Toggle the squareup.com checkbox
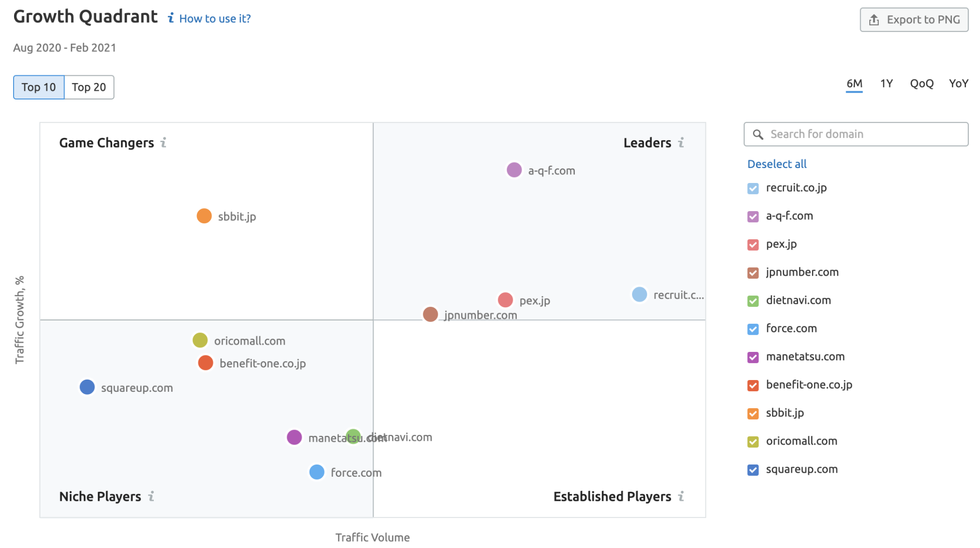The image size is (980, 548). point(753,470)
